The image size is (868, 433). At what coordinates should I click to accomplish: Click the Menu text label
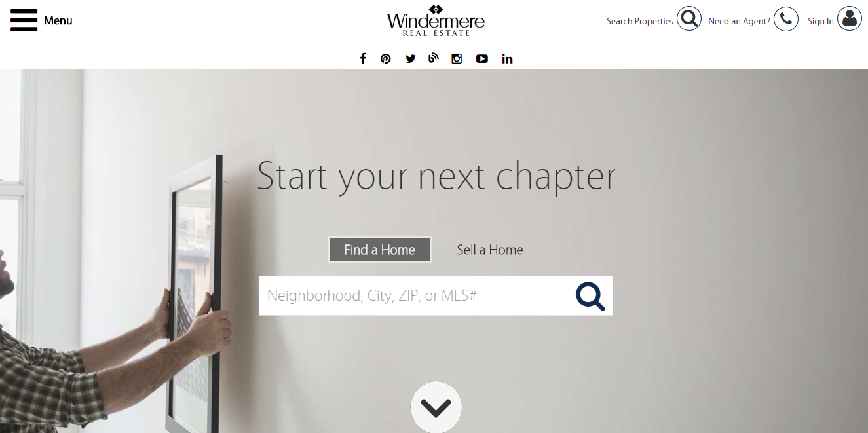58,21
